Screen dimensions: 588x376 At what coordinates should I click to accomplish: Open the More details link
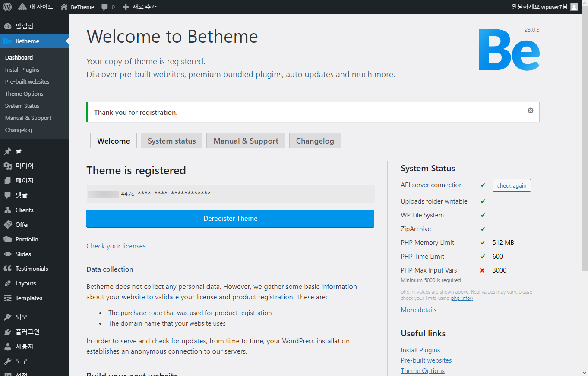point(418,310)
